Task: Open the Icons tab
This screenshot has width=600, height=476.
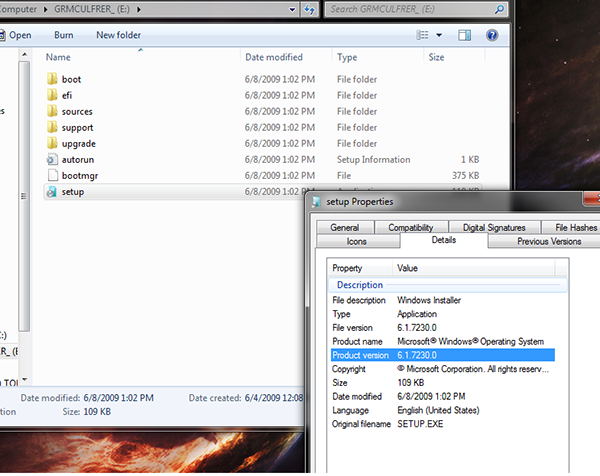Action: point(357,241)
